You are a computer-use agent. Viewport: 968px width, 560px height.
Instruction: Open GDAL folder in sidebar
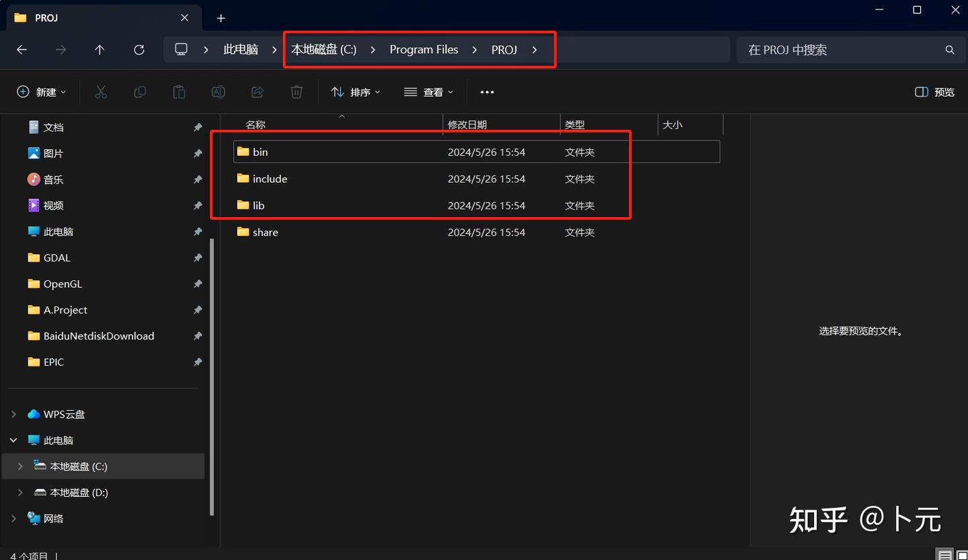[x=56, y=257]
